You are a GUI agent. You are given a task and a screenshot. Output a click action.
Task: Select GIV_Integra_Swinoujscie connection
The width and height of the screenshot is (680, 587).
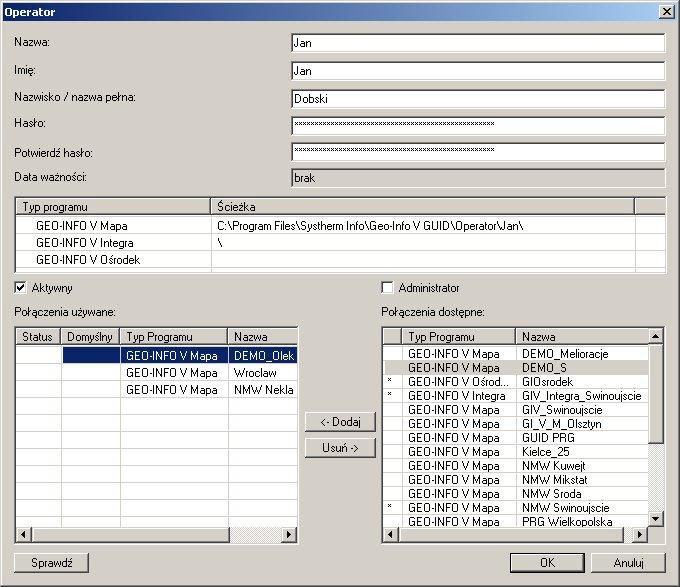pyautogui.click(x=516, y=396)
